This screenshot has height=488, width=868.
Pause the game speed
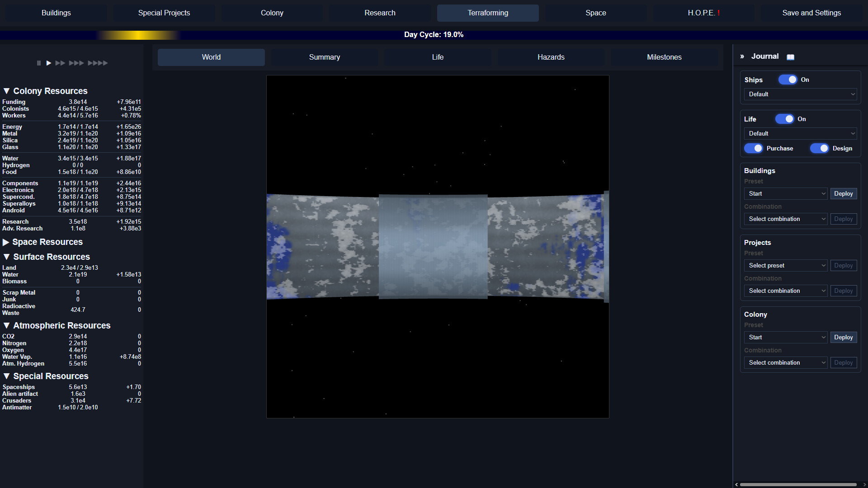(x=39, y=63)
